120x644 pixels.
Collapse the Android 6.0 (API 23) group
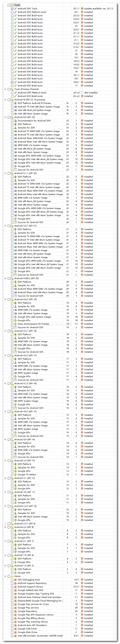[5, 117]
